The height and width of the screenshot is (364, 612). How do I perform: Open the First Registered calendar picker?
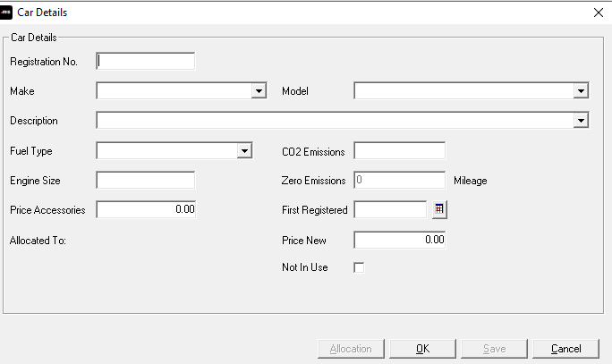point(439,209)
